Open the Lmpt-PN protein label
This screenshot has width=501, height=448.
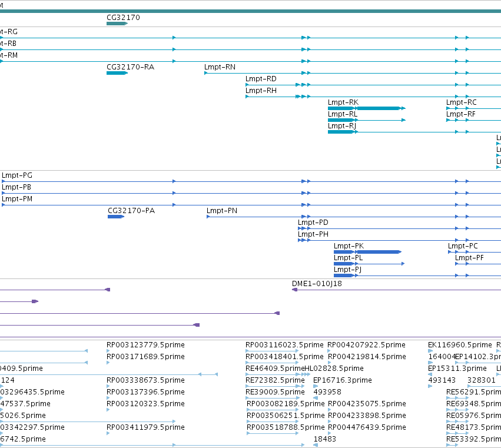(222, 211)
